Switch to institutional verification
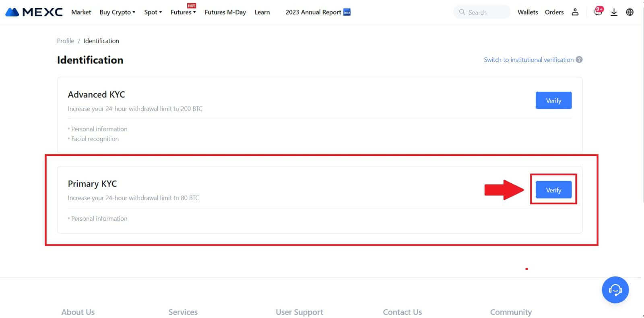 (x=528, y=59)
